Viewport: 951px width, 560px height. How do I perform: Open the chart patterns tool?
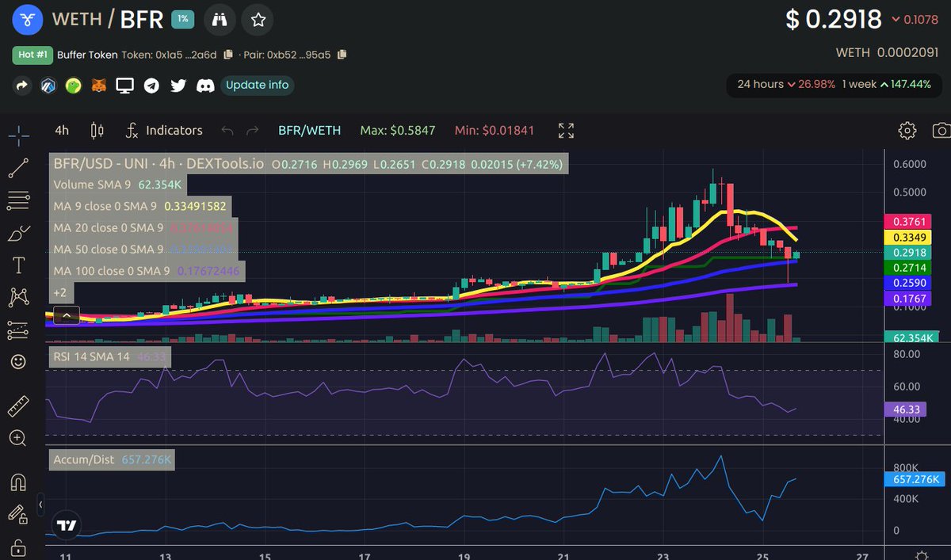pyautogui.click(x=19, y=297)
